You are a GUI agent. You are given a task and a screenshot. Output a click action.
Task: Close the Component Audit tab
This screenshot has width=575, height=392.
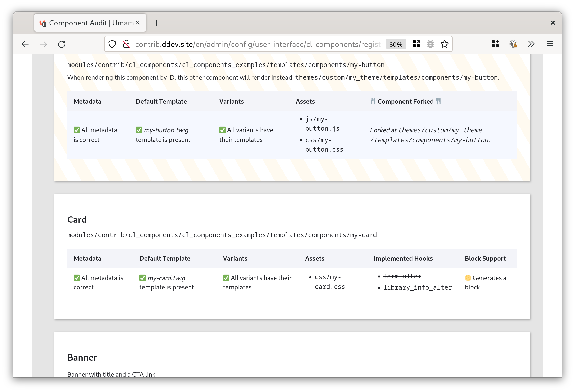click(x=138, y=23)
